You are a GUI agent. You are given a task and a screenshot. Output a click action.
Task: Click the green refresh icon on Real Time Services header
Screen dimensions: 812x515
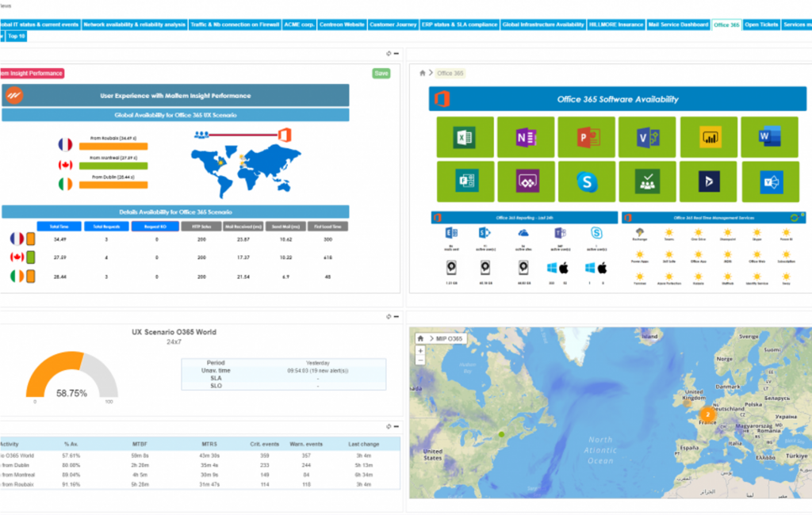(x=795, y=218)
